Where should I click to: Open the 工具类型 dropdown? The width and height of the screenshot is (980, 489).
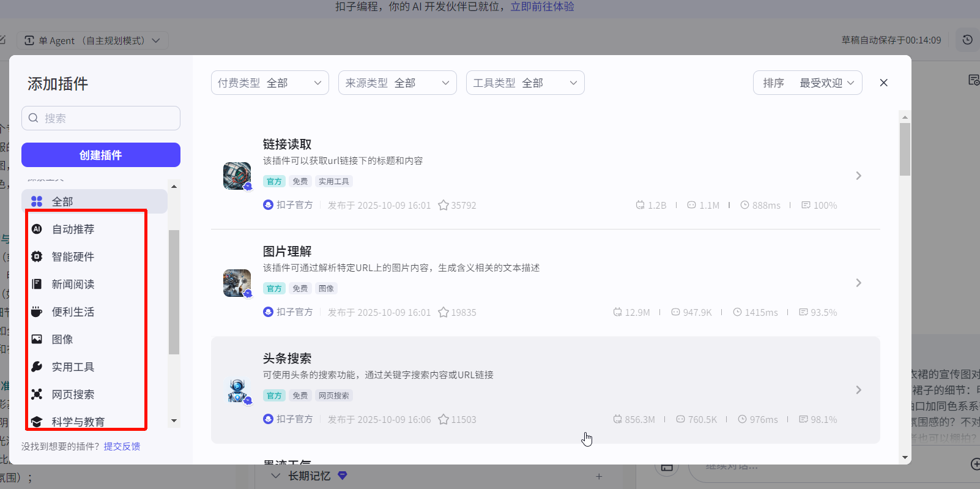pyautogui.click(x=525, y=83)
